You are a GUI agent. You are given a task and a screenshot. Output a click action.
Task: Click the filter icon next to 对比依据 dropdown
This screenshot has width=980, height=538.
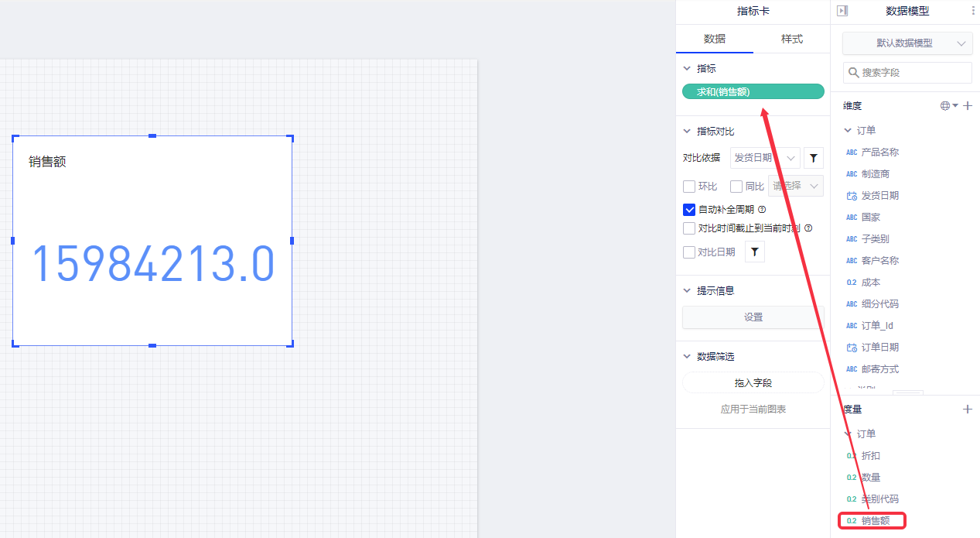tap(814, 158)
